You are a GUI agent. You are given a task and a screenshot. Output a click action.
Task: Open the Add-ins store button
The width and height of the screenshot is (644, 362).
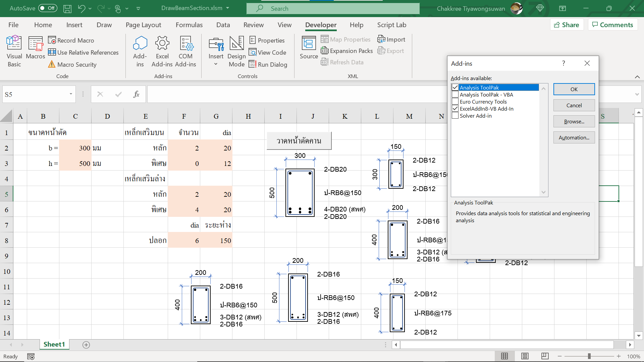click(140, 51)
